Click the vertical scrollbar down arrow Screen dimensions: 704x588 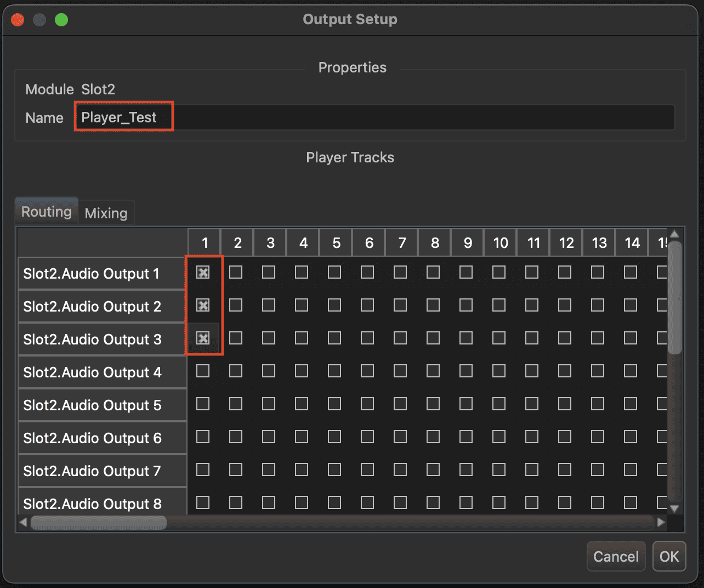(x=675, y=508)
